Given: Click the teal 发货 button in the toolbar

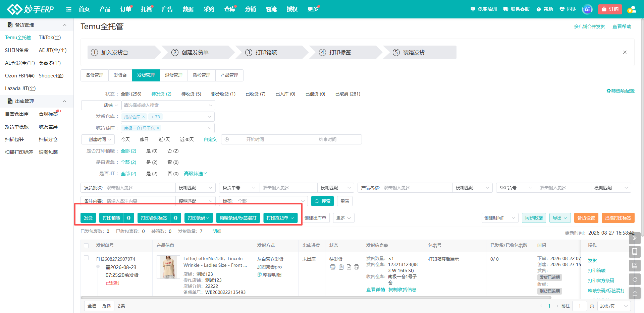Looking at the screenshot, I should [88, 218].
